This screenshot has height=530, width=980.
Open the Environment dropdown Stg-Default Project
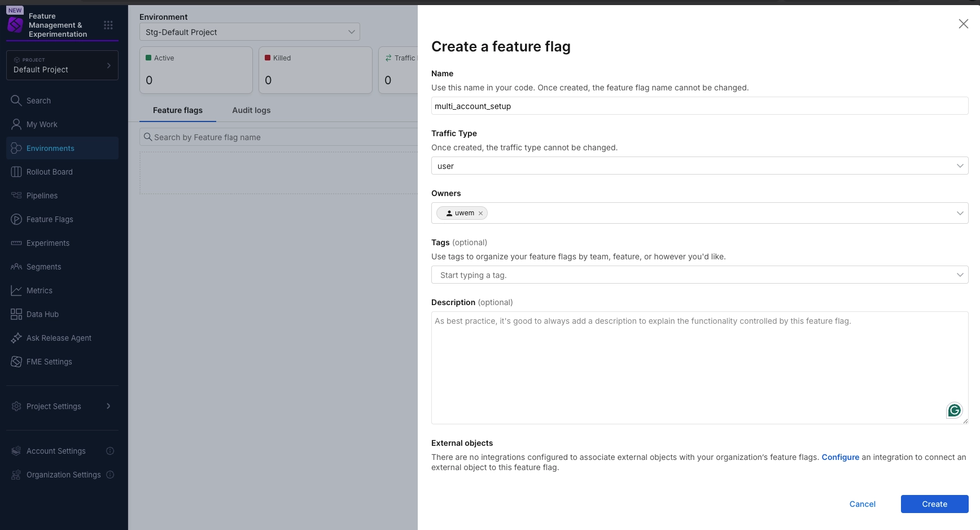250,32
